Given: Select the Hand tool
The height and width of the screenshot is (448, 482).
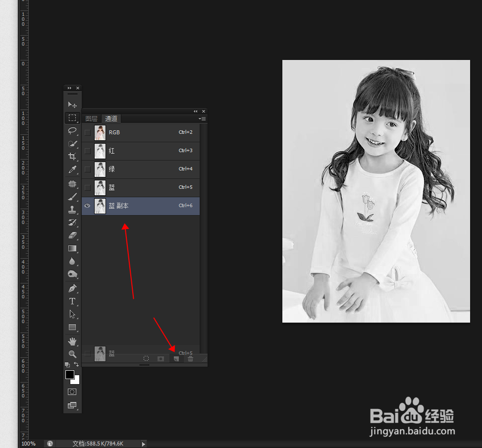Looking at the screenshot, I should [72, 341].
